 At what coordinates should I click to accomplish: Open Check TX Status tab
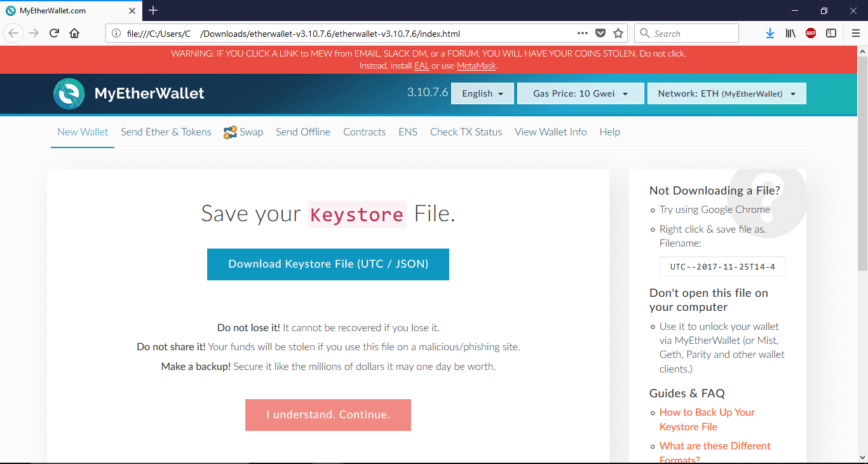(466, 132)
